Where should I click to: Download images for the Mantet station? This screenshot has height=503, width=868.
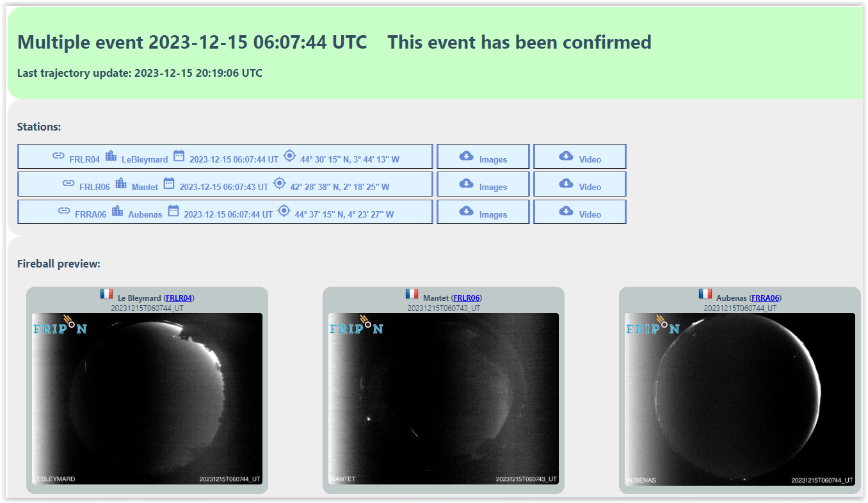point(483,184)
